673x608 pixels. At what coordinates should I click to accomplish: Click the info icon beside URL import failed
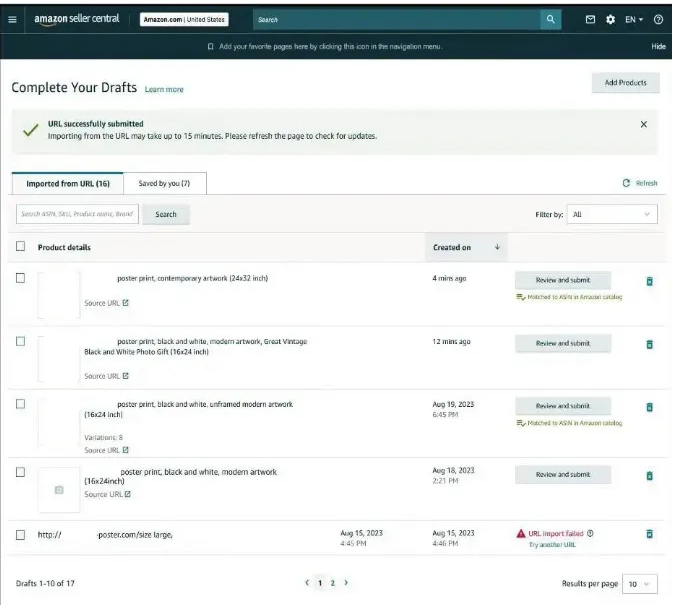(590, 533)
